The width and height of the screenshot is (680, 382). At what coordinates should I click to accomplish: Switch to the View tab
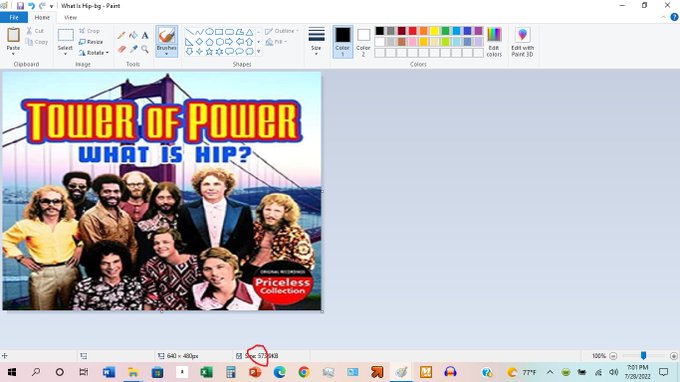pyautogui.click(x=70, y=17)
